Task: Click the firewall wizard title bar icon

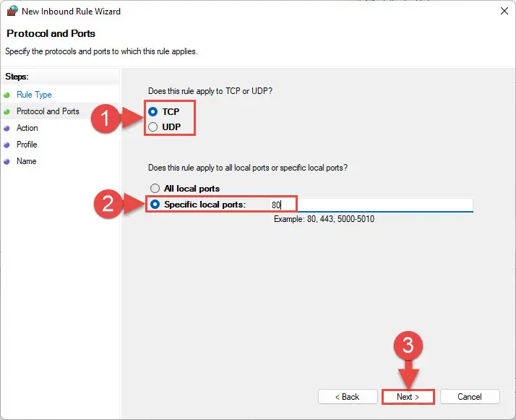Action: point(12,11)
